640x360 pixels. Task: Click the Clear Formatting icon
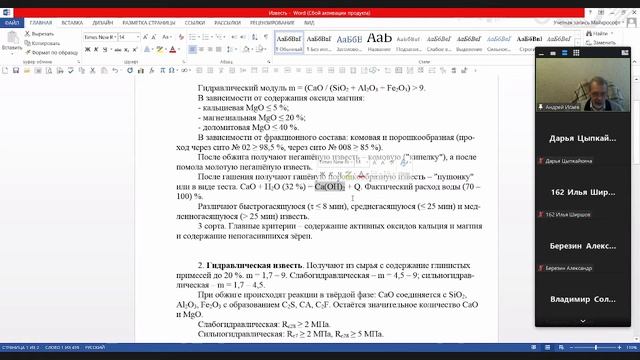pos(181,37)
